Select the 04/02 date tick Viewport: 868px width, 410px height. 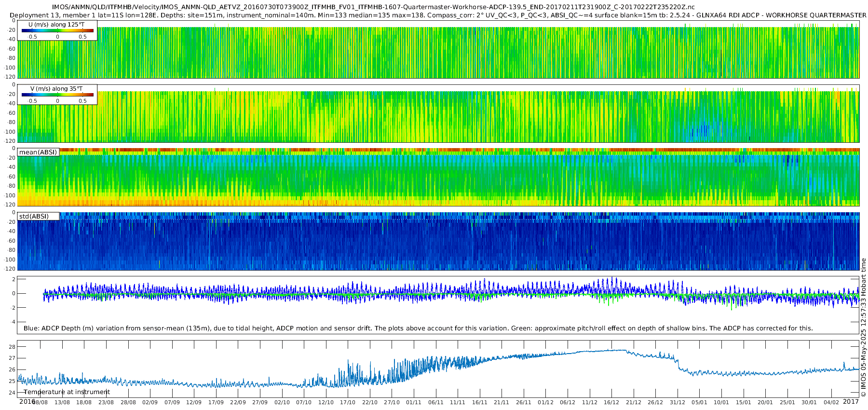pos(831,402)
